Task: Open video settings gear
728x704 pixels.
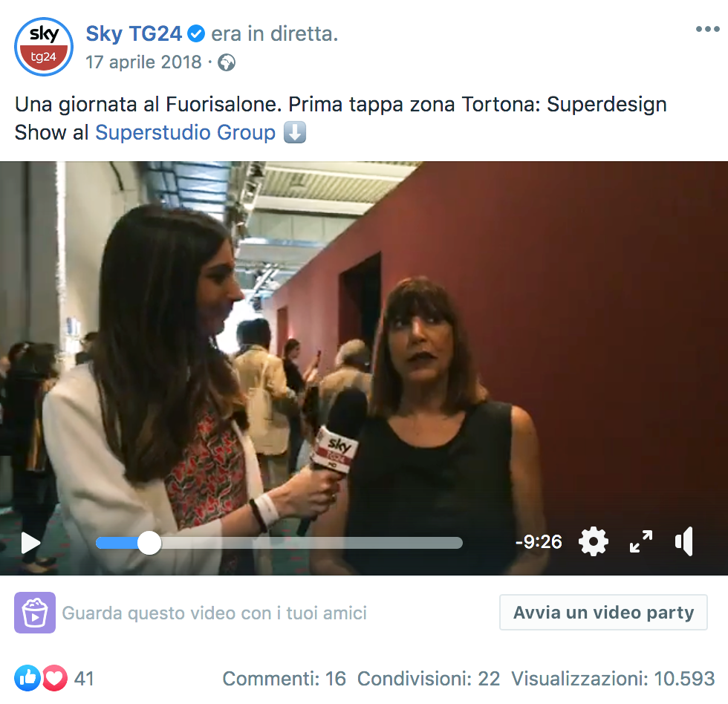Action: tap(594, 541)
